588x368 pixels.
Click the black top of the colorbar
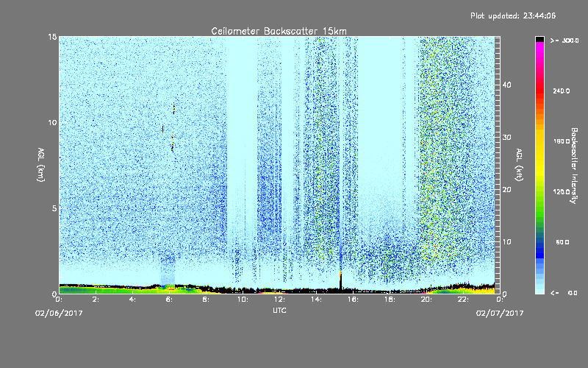(539, 39)
